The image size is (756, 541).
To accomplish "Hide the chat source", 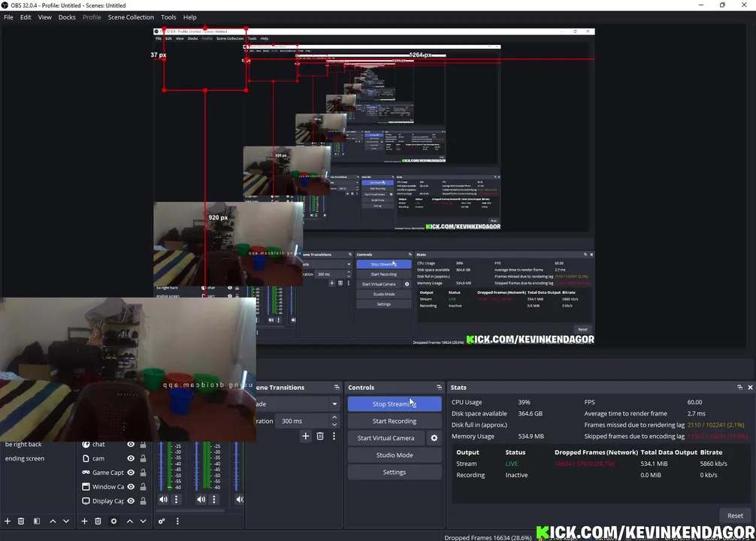I will point(131,444).
